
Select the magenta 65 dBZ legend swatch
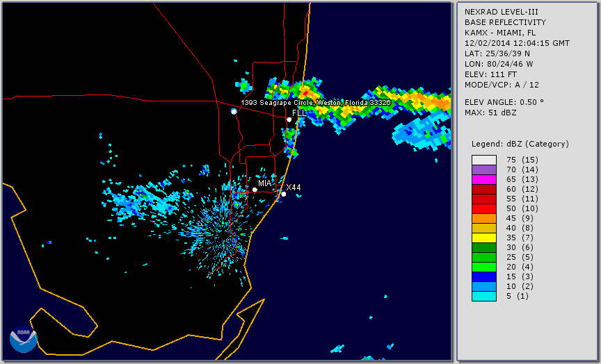(x=484, y=179)
